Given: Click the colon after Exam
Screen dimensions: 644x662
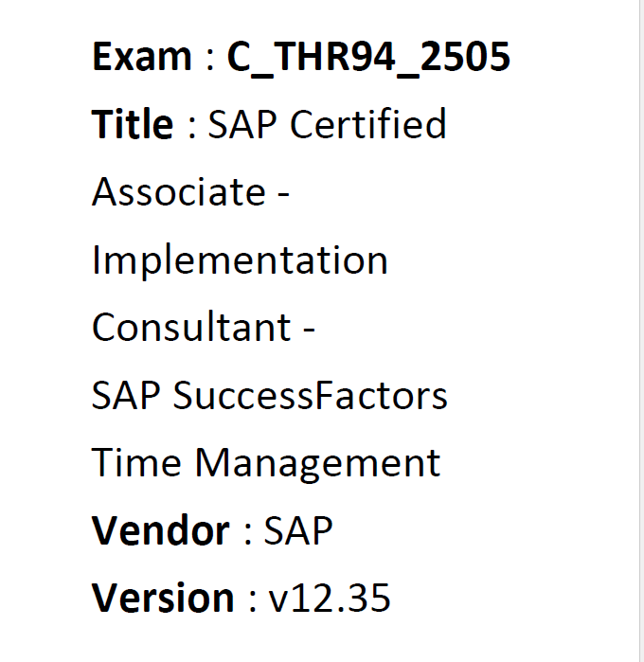Looking at the screenshot, I should click(x=210, y=62).
